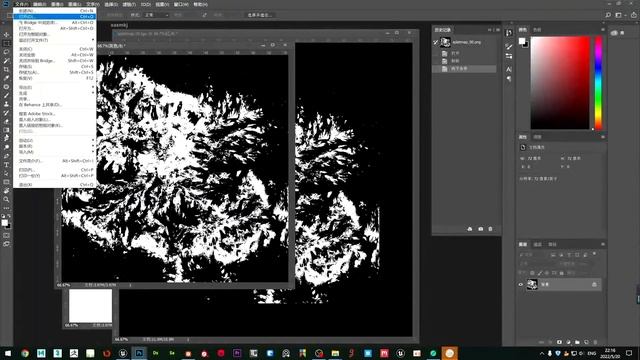This screenshot has height=360, width=640.
Task: Choose Print with Ctrl+P in File menu
Action: point(54,170)
